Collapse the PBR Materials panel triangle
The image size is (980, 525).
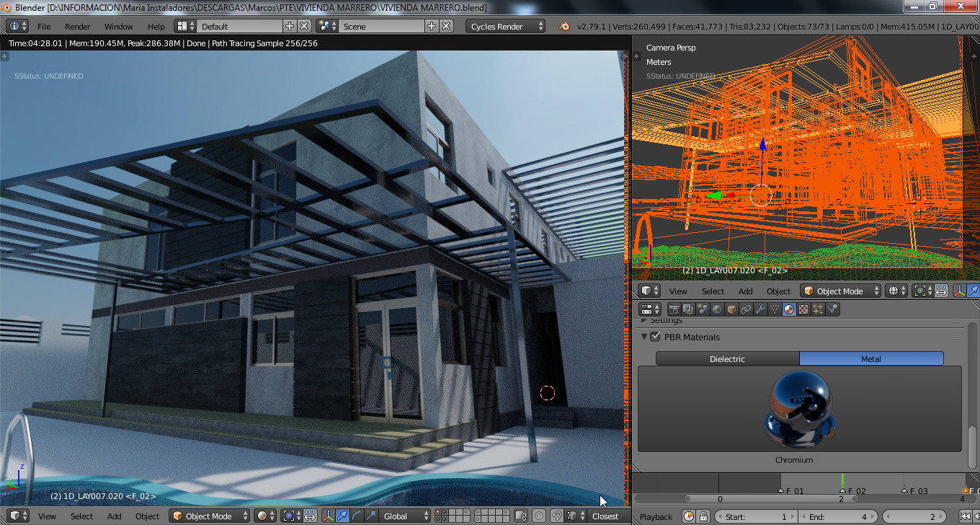pyautogui.click(x=644, y=337)
